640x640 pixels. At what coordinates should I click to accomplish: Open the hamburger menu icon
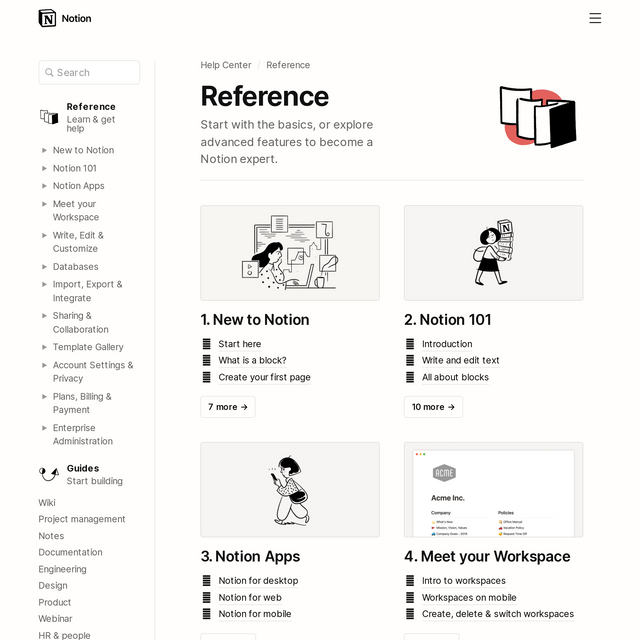pos(595,18)
